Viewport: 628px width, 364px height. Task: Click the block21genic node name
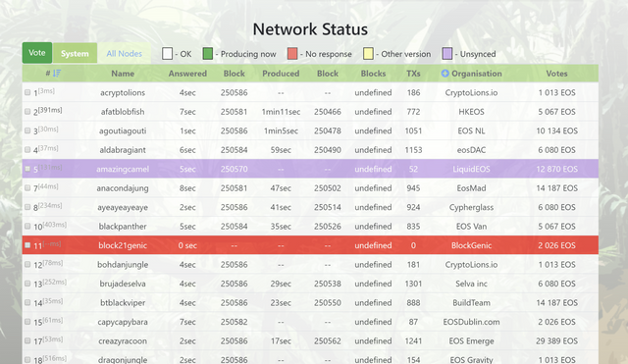pos(123,245)
